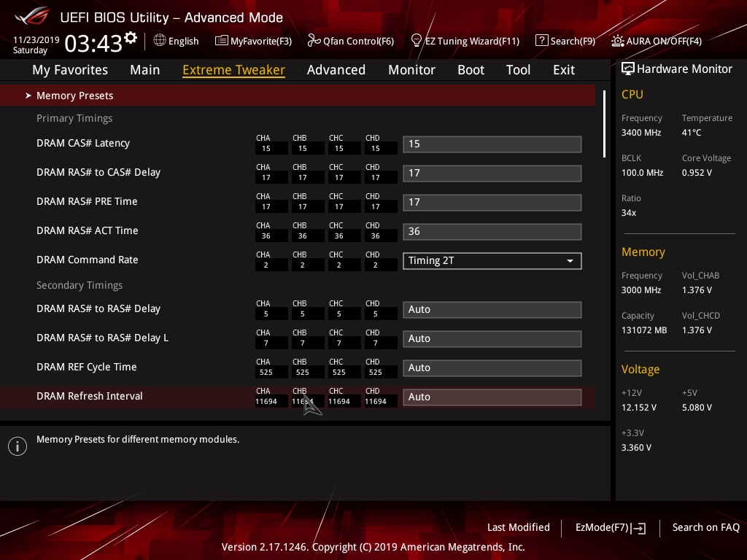Click the Timing 2T dropdown arrow
This screenshot has height=560, width=747.
coord(570,261)
